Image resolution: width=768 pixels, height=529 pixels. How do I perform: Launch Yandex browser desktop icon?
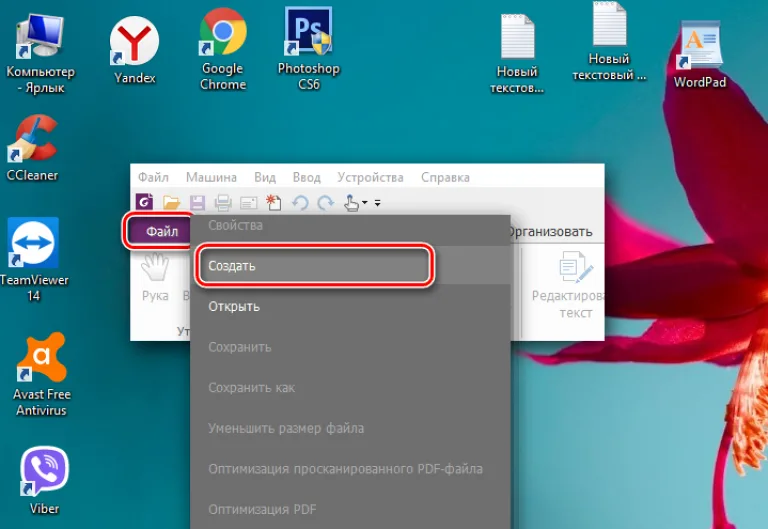pos(134,50)
